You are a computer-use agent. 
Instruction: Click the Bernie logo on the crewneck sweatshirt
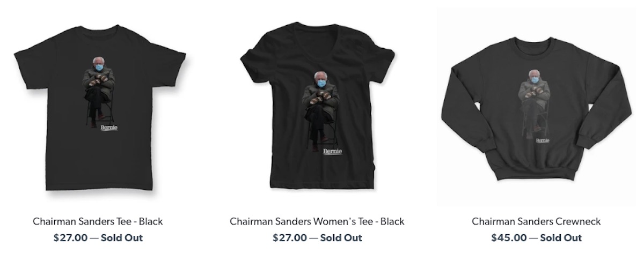543,141
